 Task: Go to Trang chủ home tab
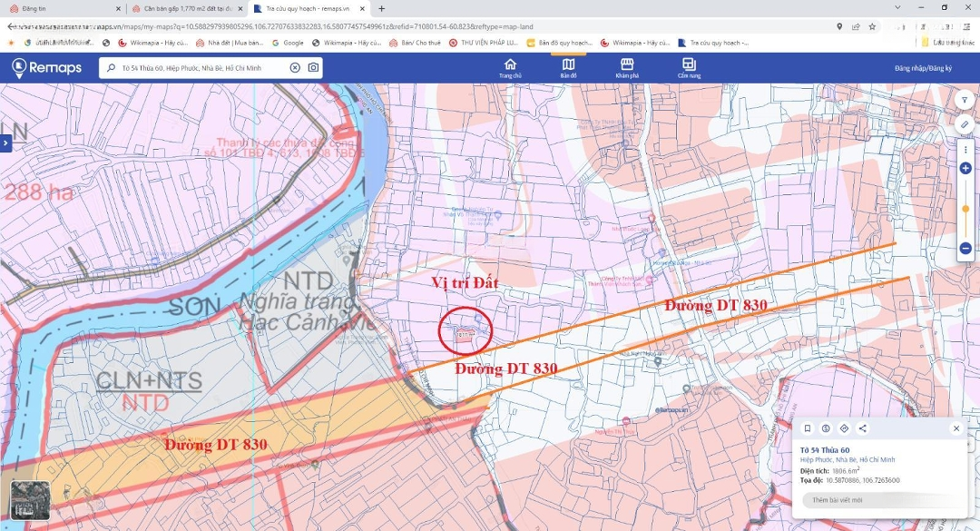(510, 68)
